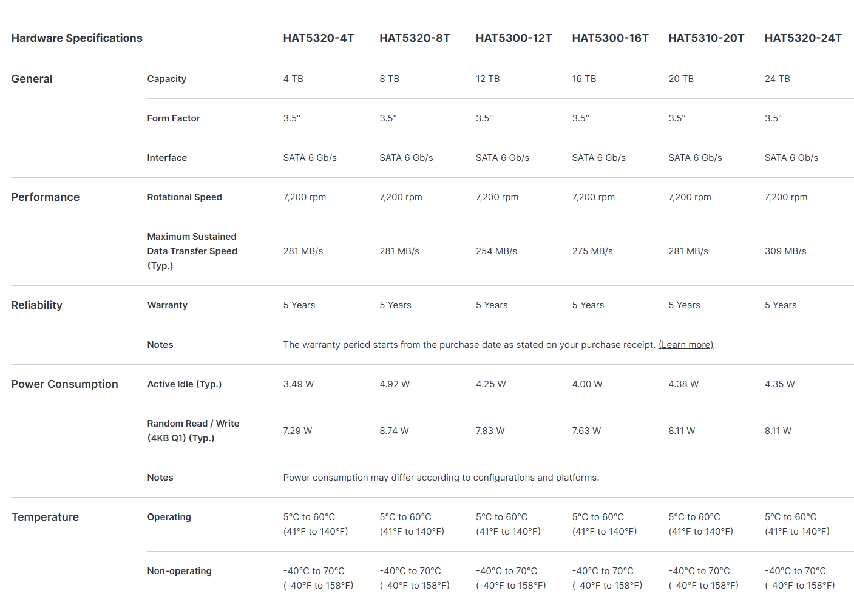This screenshot has height=616, width=854.
Task: Click the 8.74 W random read/write value
Action: point(395,431)
